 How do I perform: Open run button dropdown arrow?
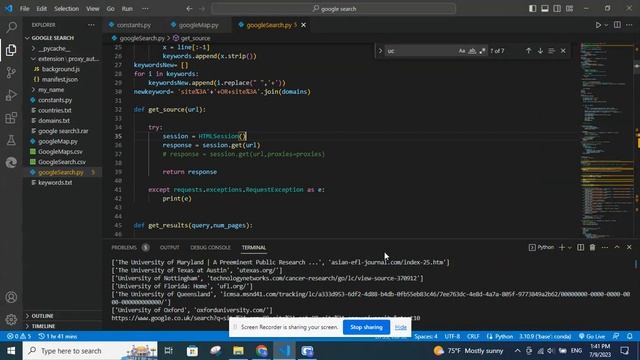tap(606, 25)
